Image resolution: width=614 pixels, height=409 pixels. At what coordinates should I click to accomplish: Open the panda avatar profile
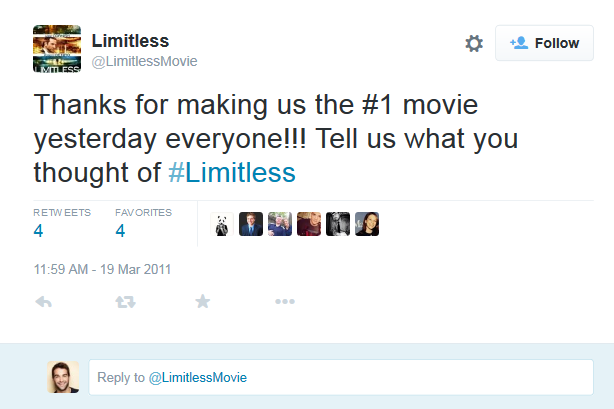[x=222, y=224]
